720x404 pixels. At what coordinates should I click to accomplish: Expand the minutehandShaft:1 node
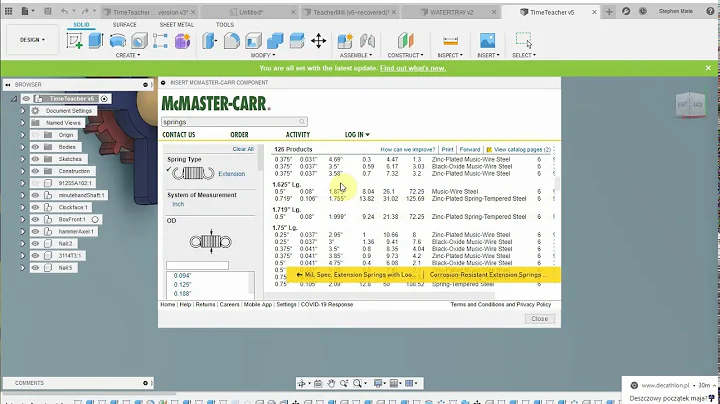[x=22, y=195]
